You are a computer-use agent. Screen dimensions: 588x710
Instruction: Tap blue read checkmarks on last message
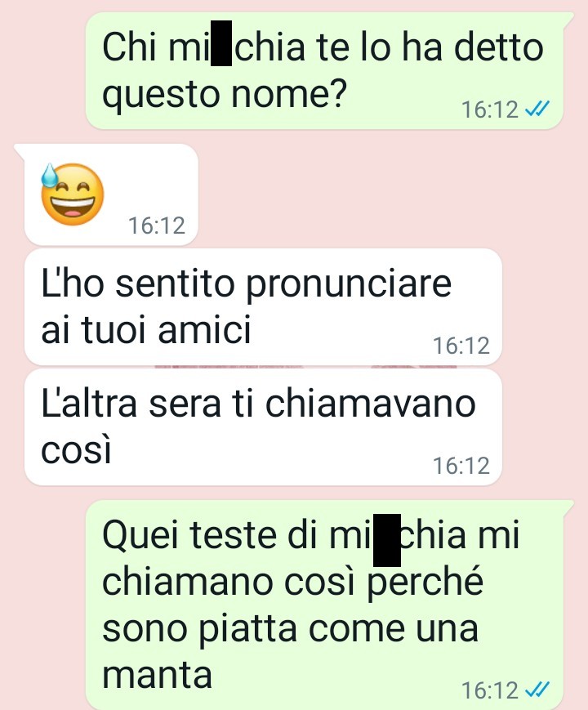tap(537, 690)
